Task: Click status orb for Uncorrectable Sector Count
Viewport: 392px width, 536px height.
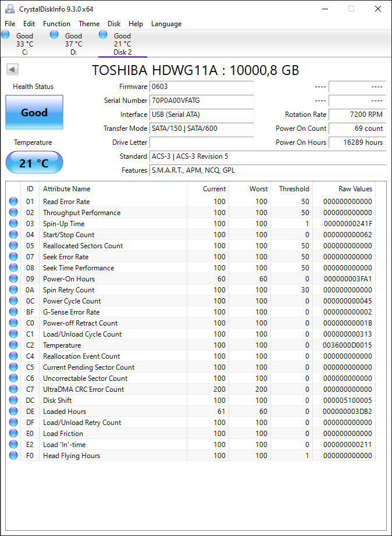Action: [x=13, y=378]
